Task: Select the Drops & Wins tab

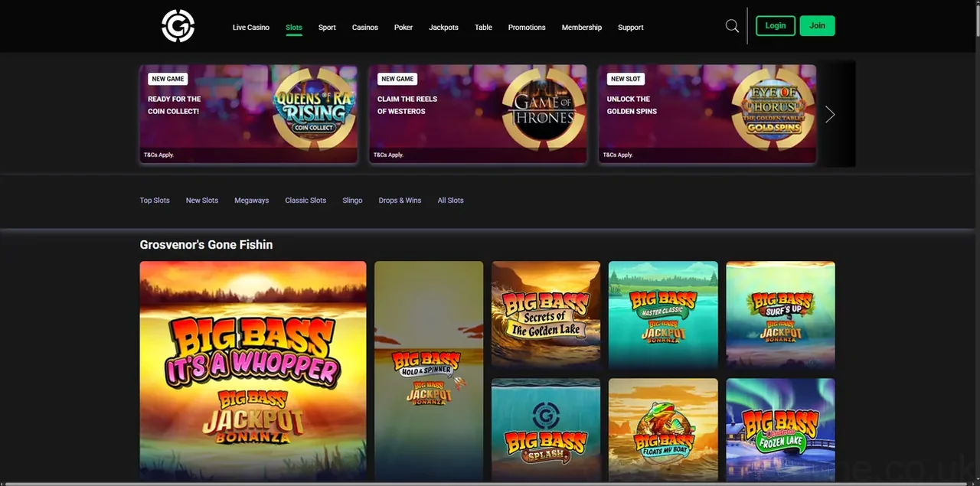Action: (400, 201)
